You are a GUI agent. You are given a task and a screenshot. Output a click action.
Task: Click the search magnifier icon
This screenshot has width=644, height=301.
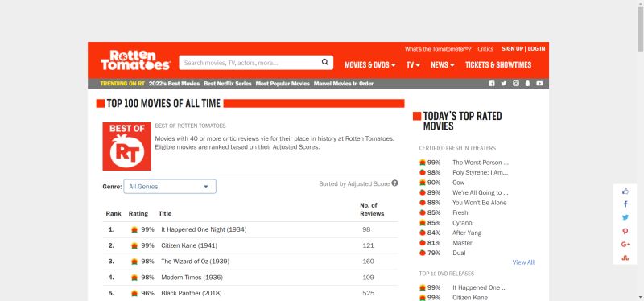(x=325, y=62)
